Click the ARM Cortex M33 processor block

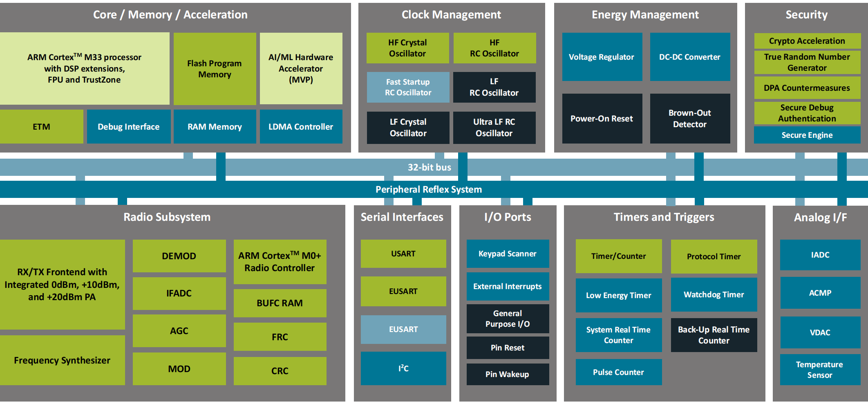[x=85, y=68]
